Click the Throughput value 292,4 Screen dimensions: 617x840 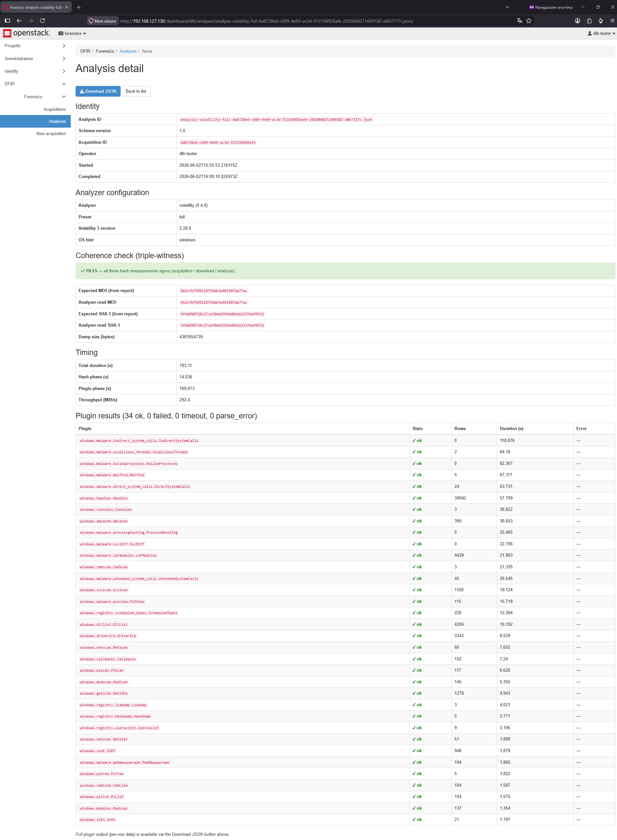[185, 400]
